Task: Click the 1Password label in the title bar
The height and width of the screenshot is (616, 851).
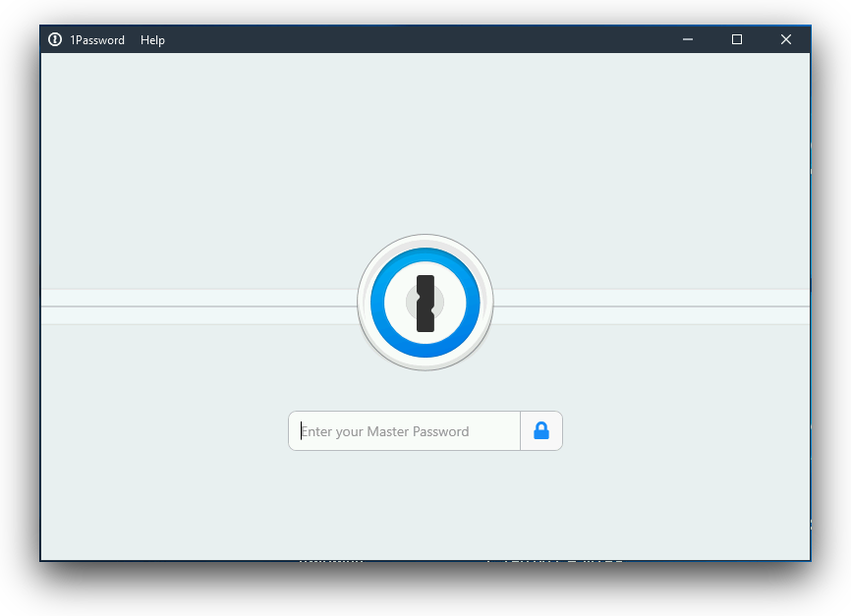Action: 97,40
